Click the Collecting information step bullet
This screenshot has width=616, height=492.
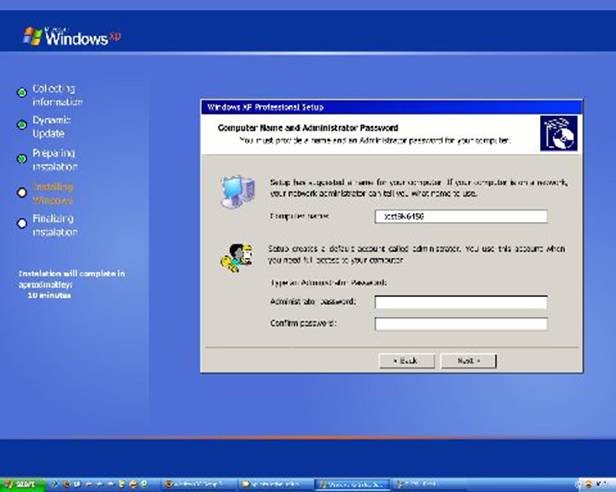pyautogui.click(x=22, y=92)
